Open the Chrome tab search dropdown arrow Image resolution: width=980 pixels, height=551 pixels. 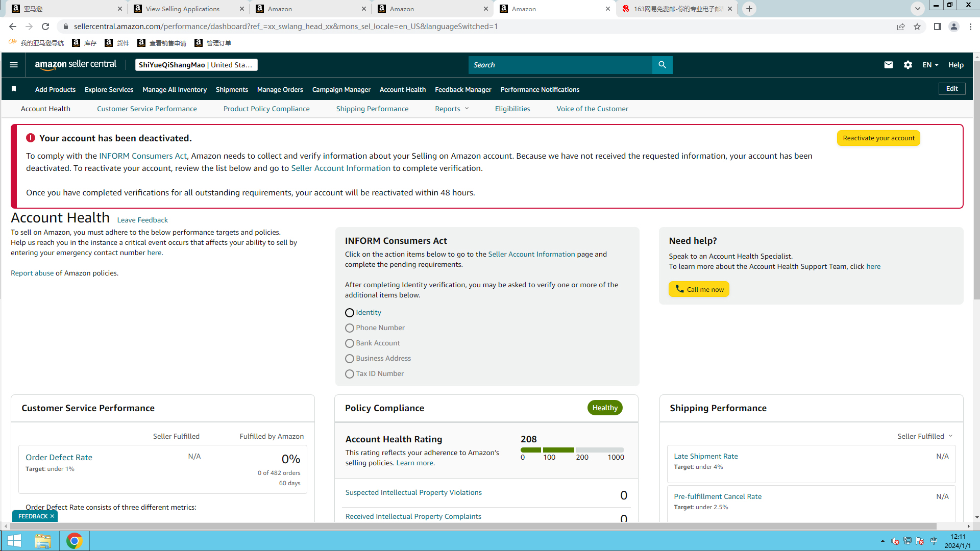click(918, 9)
